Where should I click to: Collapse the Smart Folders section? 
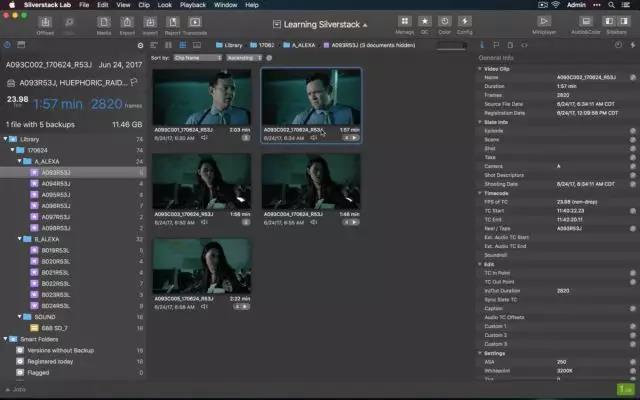(5, 339)
